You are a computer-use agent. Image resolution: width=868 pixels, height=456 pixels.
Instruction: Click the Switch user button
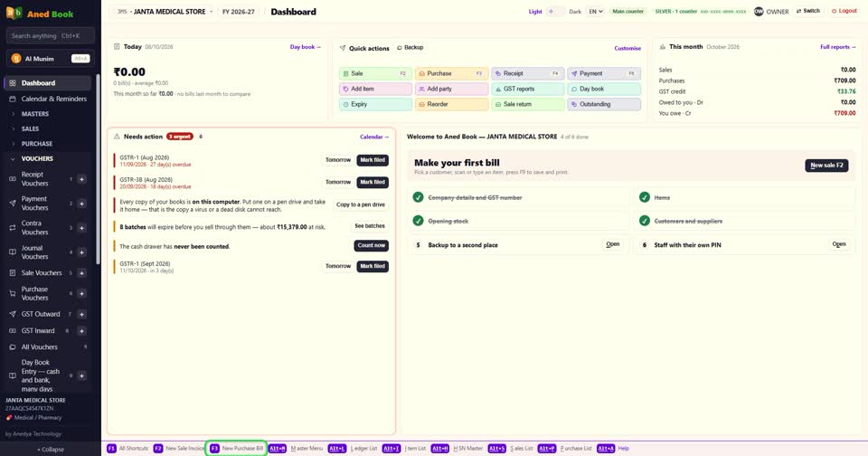tap(808, 11)
